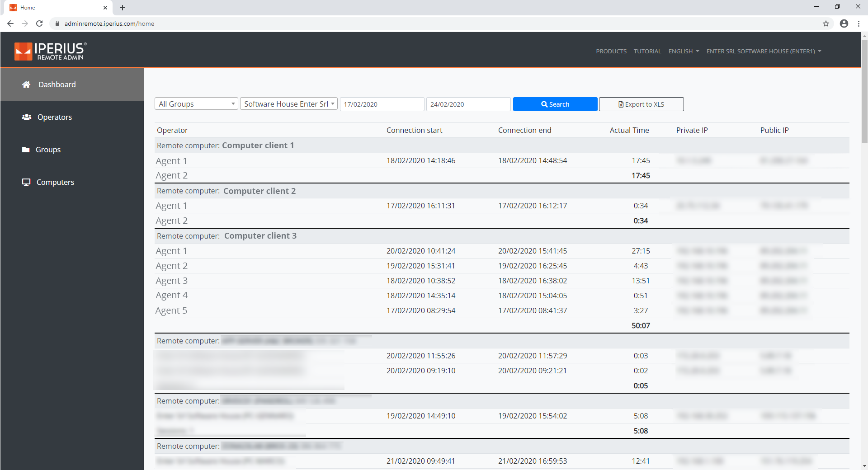The height and width of the screenshot is (470, 868).
Task: Open the PRODUCTS menu link
Action: tap(611, 52)
